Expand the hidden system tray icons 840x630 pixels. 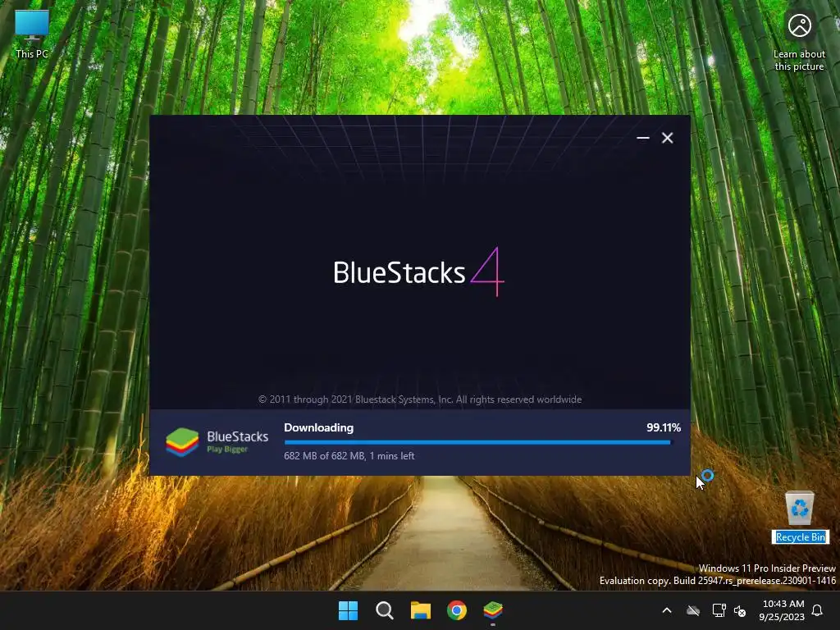[667, 610]
